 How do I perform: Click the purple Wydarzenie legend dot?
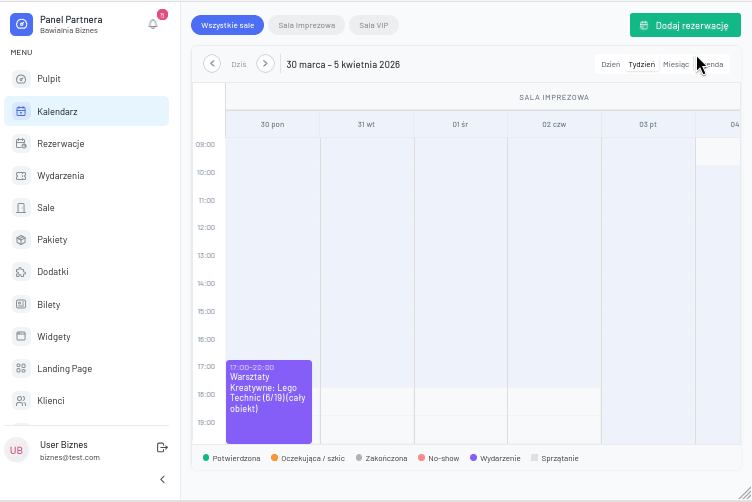[473, 458]
